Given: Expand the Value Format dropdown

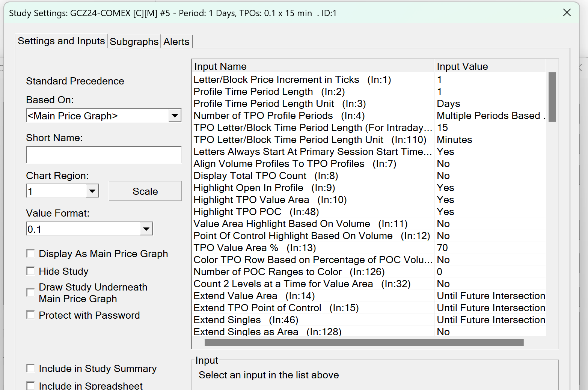Looking at the screenshot, I should pos(146,229).
